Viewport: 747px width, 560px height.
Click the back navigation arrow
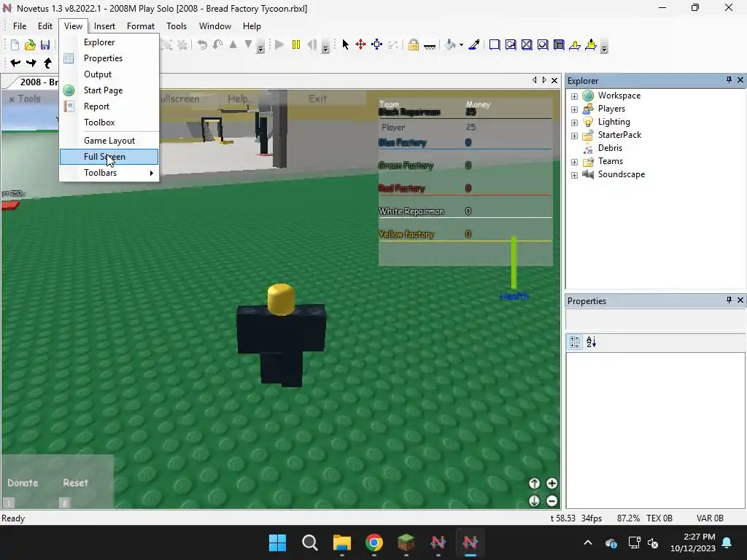15,63
